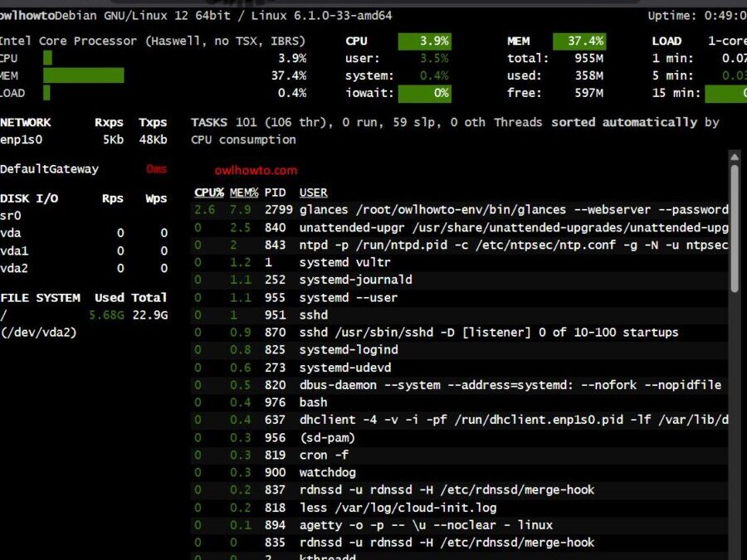Select rdnssd process row PID 837
This screenshot has height=560, width=747.
point(460,490)
